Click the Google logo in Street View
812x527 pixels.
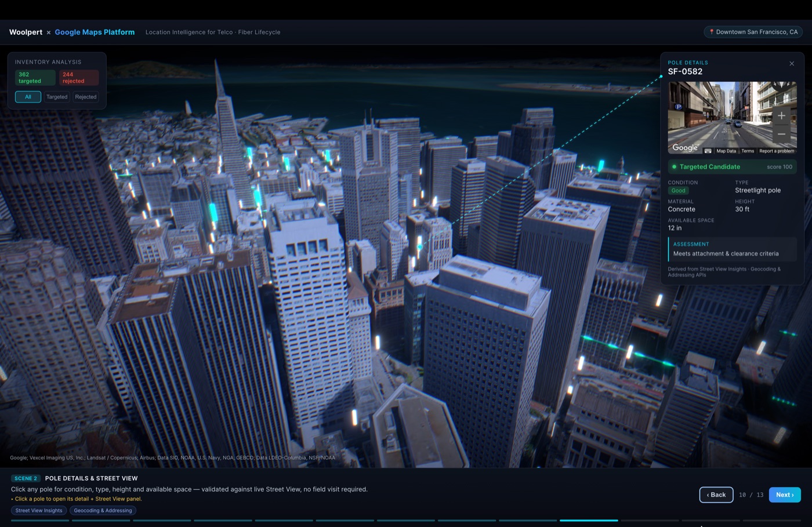685,148
